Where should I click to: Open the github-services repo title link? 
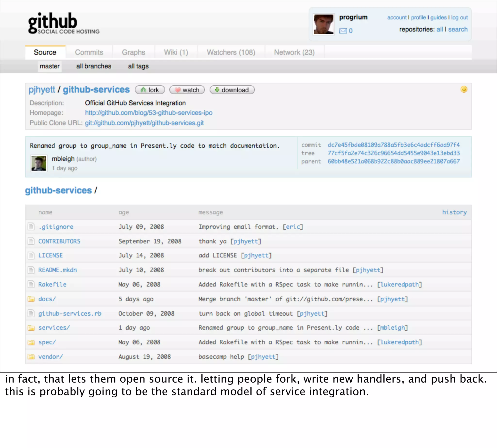(x=96, y=89)
